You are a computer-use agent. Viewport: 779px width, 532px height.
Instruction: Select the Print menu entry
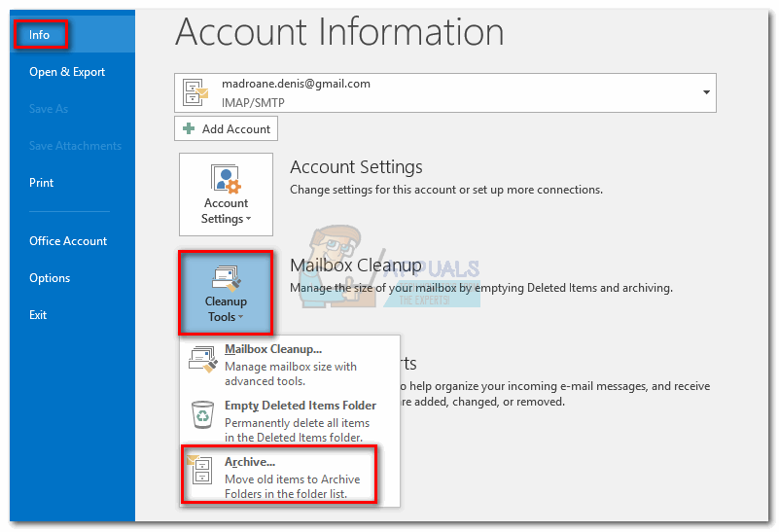click(x=41, y=183)
